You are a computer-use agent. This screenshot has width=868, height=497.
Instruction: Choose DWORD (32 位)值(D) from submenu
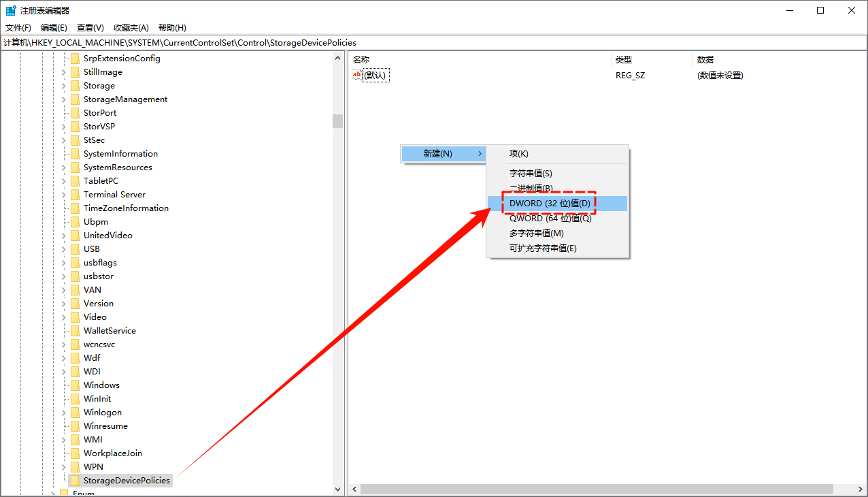(550, 204)
